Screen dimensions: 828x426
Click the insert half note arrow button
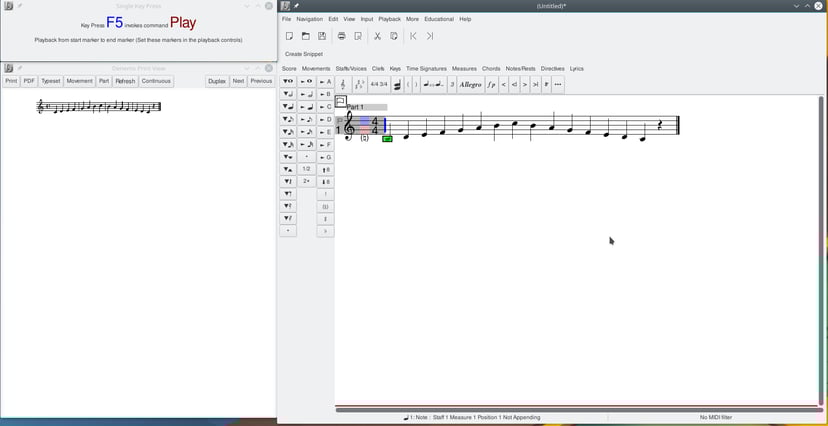tap(306, 94)
